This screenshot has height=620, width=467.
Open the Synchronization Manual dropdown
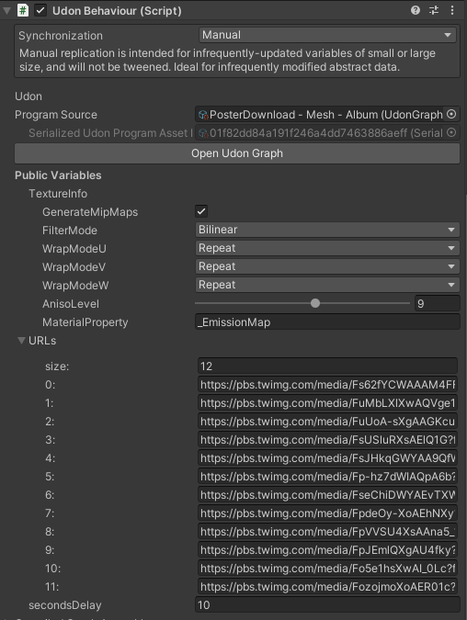click(x=327, y=35)
